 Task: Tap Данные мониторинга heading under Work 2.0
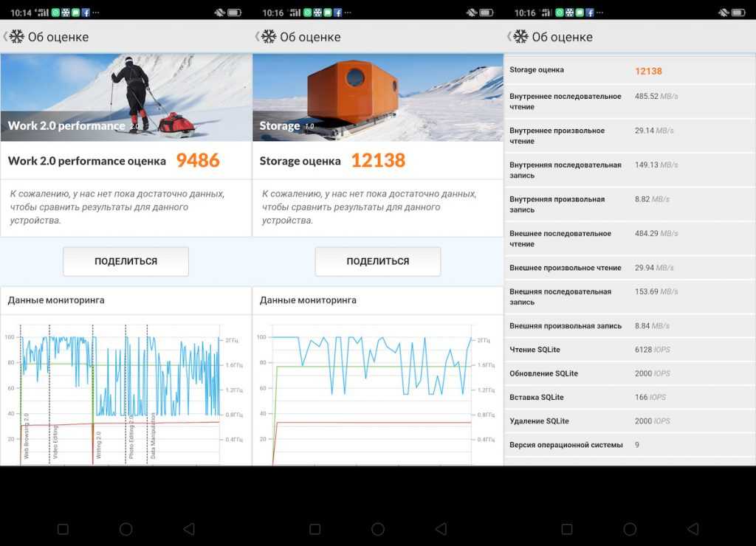(x=56, y=300)
